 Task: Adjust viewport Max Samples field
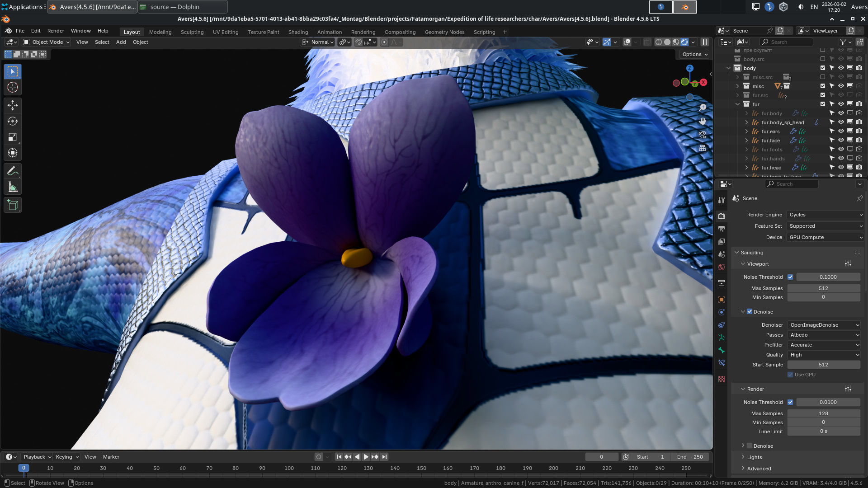pyautogui.click(x=824, y=288)
